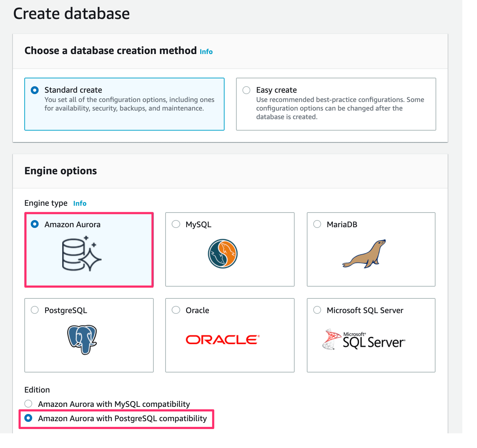The image size is (477, 448).
Task: Click the MySQL dolphin logo
Action: pos(222,254)
